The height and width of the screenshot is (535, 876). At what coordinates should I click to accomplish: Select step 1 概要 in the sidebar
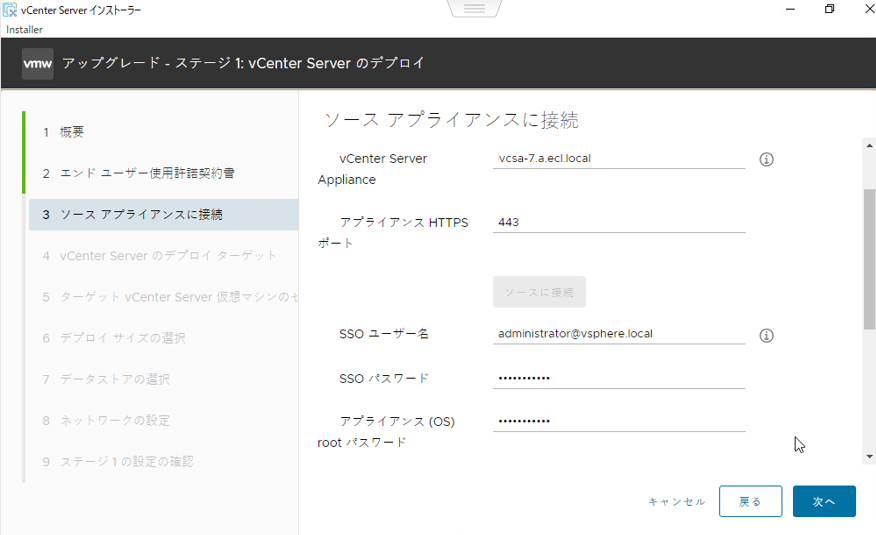[x=72, y=132]
